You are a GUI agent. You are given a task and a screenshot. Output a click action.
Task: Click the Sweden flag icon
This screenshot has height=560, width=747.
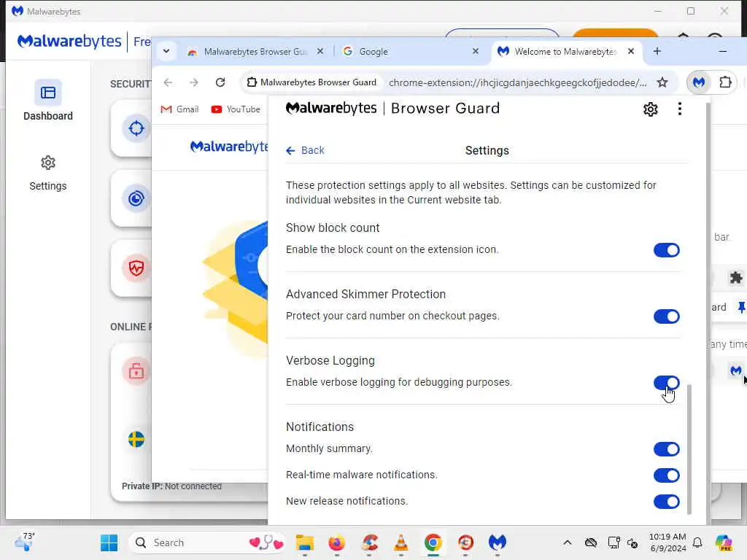tap(136, 439)
